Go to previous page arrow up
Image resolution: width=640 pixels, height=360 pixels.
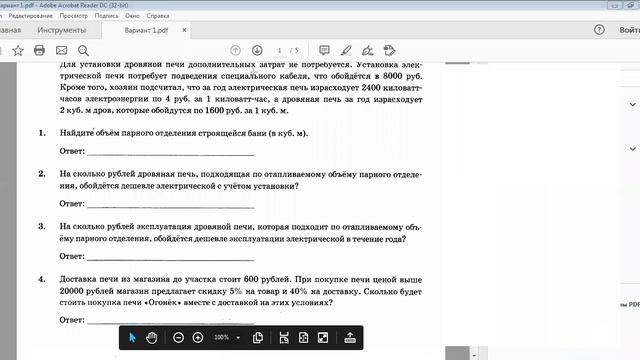(x=236, y=50)
